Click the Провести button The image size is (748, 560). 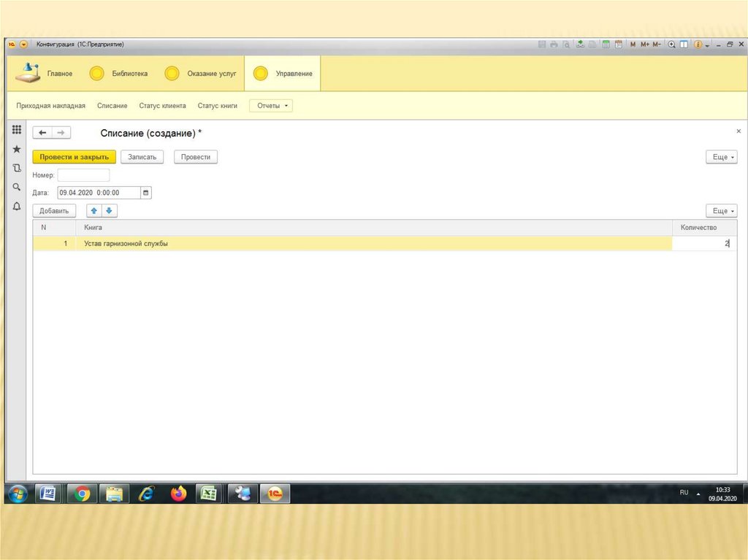coord(196,157)
